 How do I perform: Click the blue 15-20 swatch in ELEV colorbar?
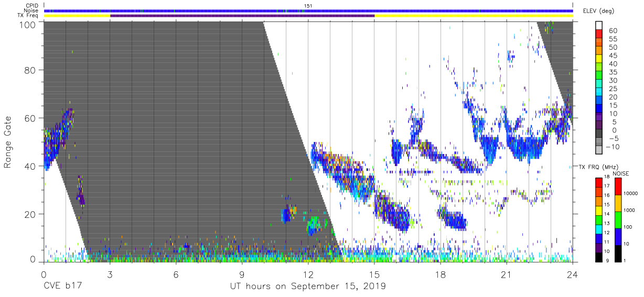pyautogui.click(x=599, y=101)
